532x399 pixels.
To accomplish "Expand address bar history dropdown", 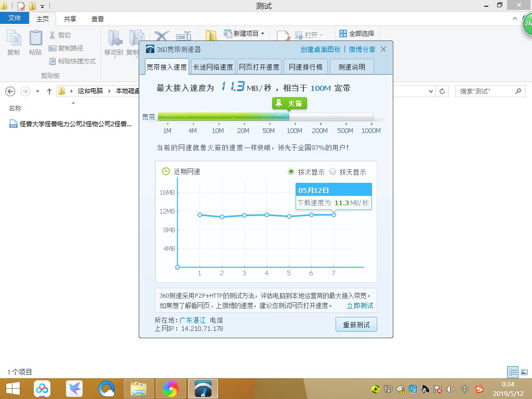I will (431, 91).
